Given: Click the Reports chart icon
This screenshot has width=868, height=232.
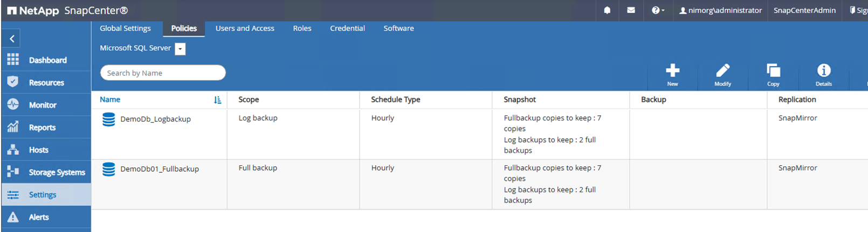Looking at the screenshot, I should [13, 127].
